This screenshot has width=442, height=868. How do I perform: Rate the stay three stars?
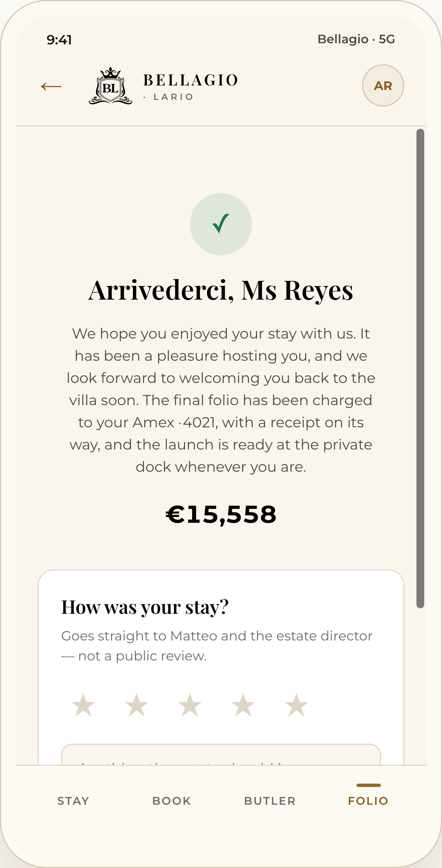click(190, 705)
